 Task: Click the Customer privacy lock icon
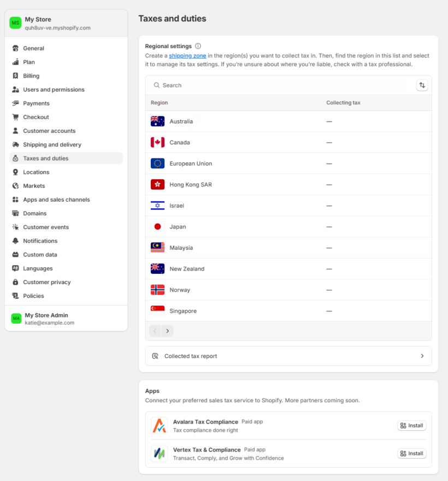tap(15, 283)
